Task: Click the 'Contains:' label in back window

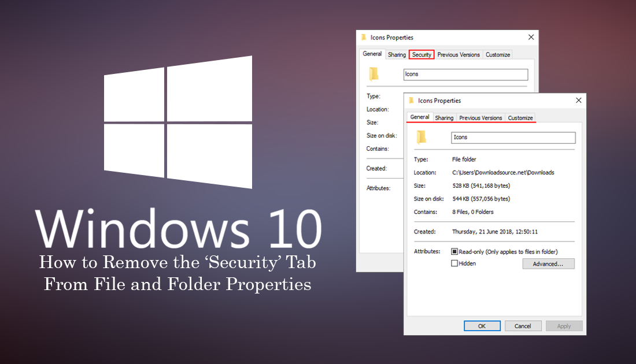Action: [378, 148]
